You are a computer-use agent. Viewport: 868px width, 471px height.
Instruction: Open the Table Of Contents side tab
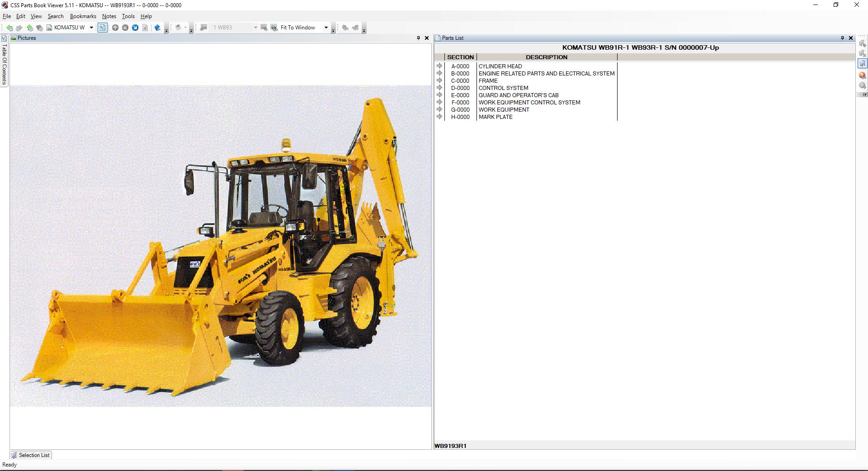click(x=4, y=63)
